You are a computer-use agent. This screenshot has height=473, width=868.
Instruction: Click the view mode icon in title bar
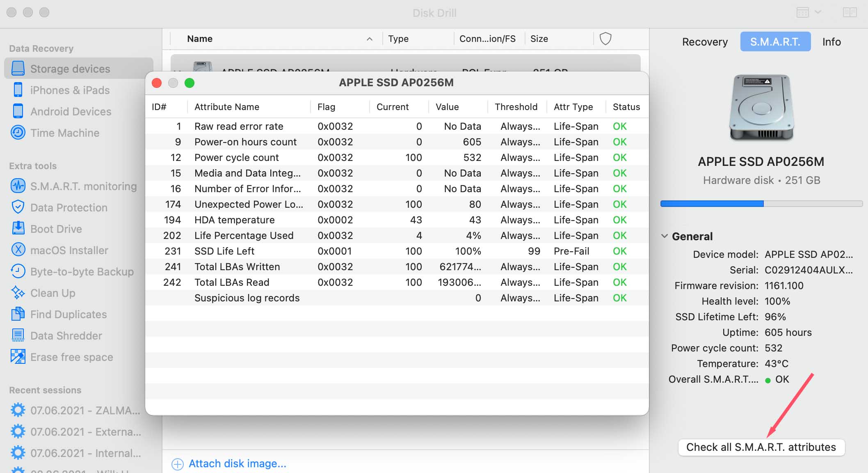pyautogui.click(x=803, y=12)
